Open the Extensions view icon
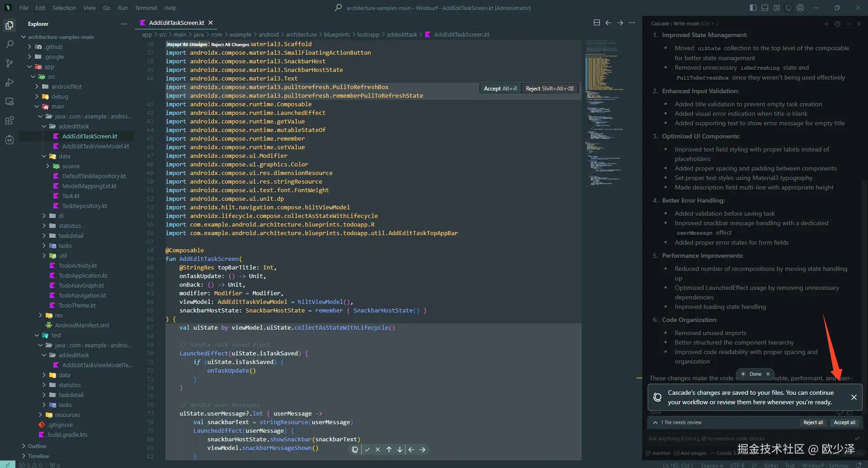The width and height of the screenshot is (868, 468). pos(9,120)
